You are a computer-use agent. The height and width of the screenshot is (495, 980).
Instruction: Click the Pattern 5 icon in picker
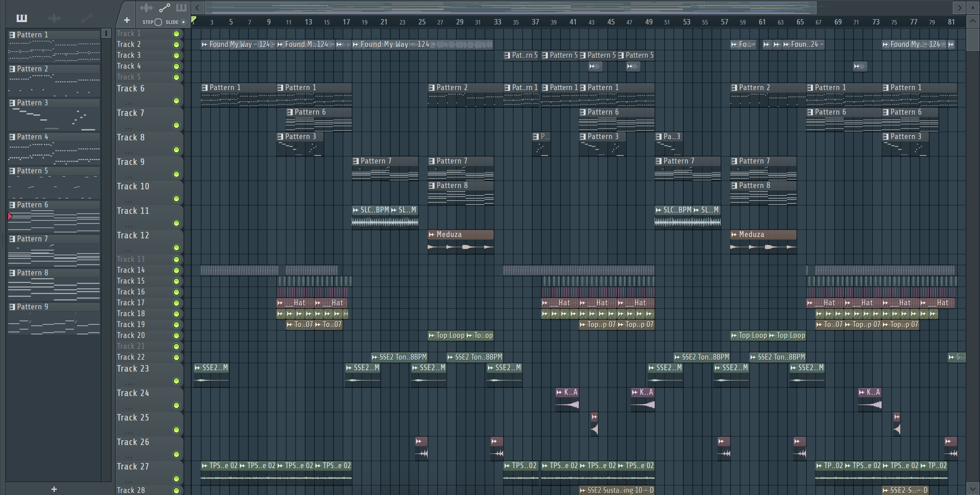click(x=12, y=171)
